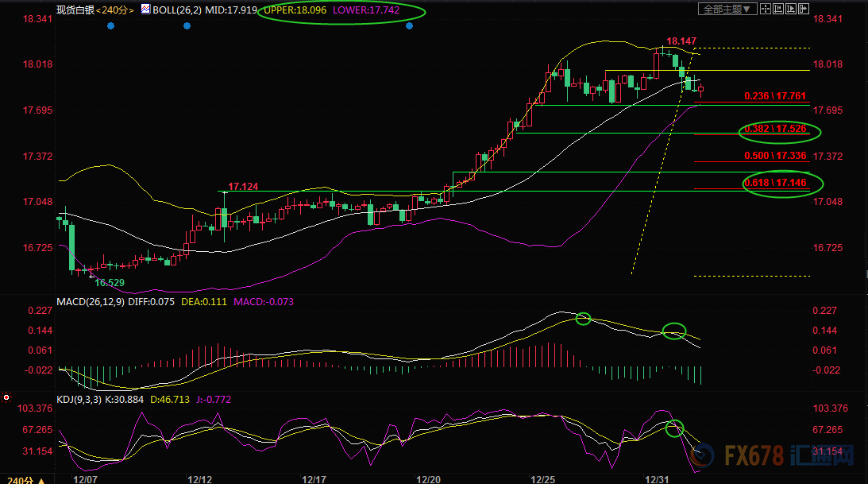Image resolution: width=868 pixels, height=484 pixels.
Task: Click the 12/25 date on the time axis
Action: [543, 479]
